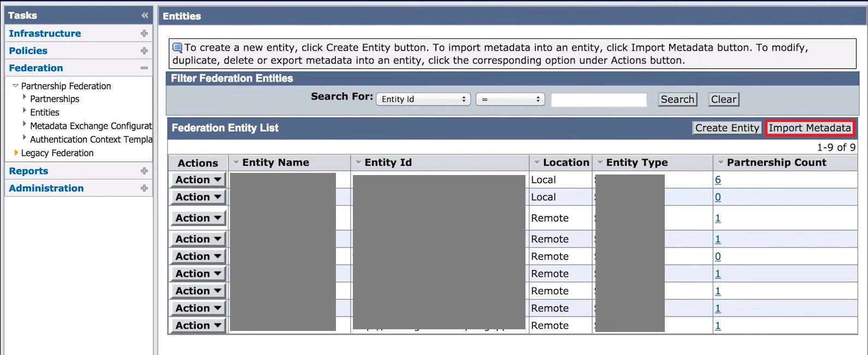The height and width of the screenshot is (355, 868).
Task: Open the Entity Id search field dropdown
Action: pyautogui.click(x=423, y=99)
